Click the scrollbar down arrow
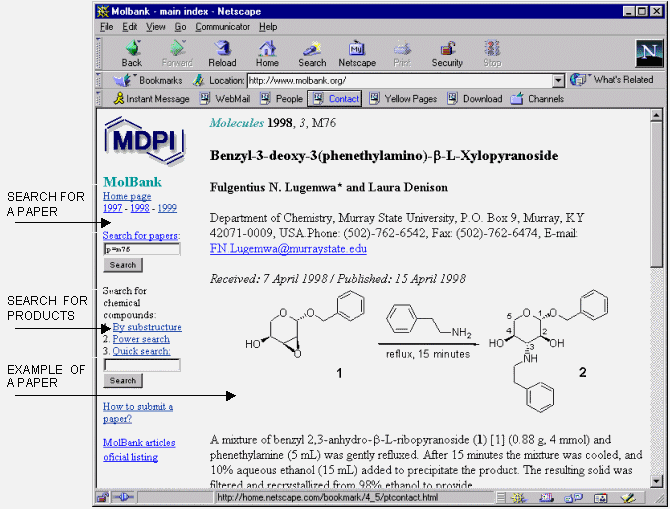The height and width of the screenshot is (509, 670). click(656, 481)
